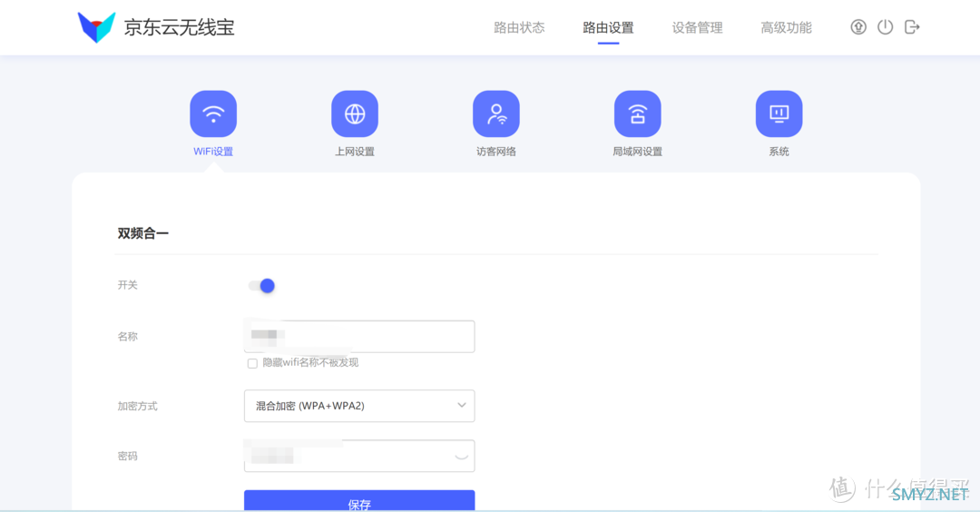This screenshot has width=980, height=512.
Task: Switch to 高级功能 tab
Action: (786, 27)
